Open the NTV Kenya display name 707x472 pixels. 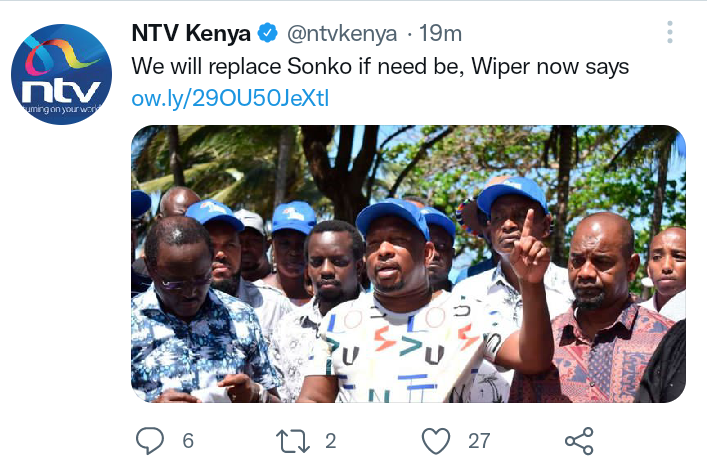click(191, 33)
